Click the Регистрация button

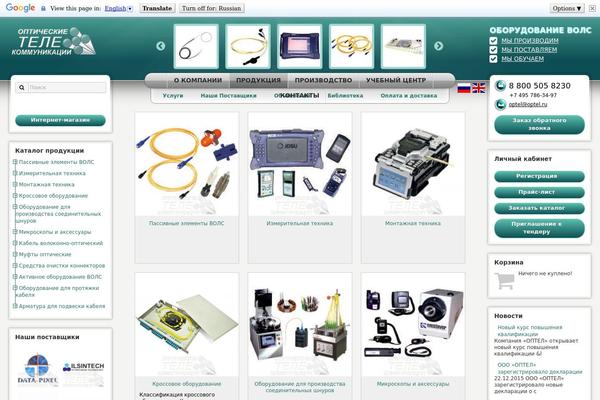click(x=540, y=176)
